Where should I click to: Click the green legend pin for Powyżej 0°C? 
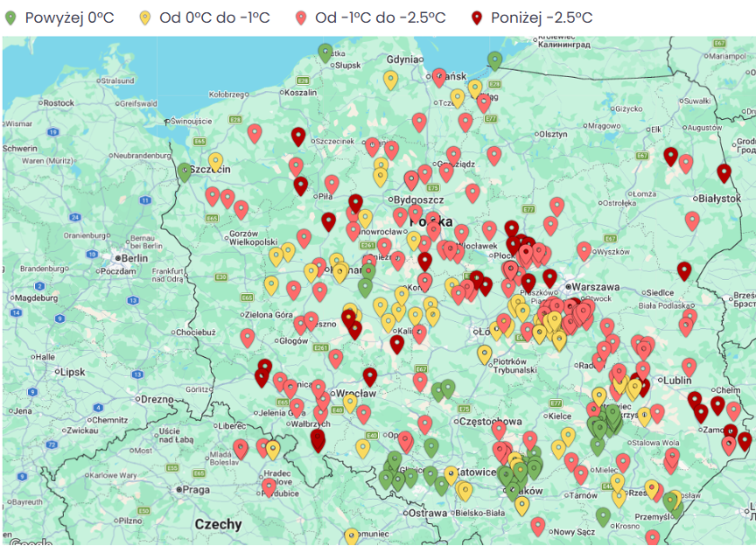tap(11, 17)
